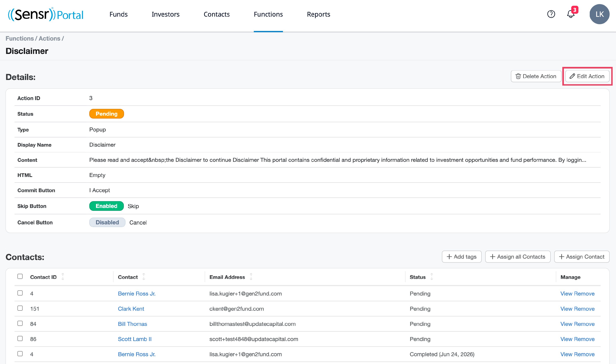Click Contact ID 151 cell
616x364 pixels.
pyautogui.click(x=35, y=309)
